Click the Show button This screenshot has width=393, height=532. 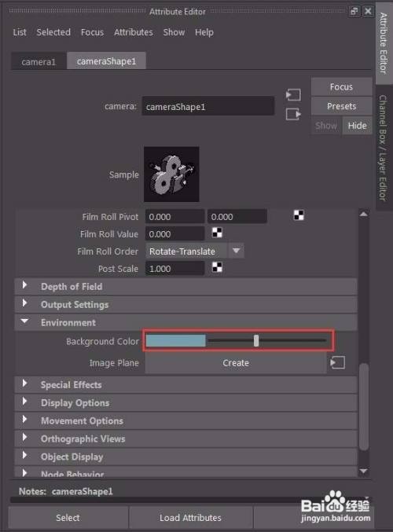click(x=326, y=126)
